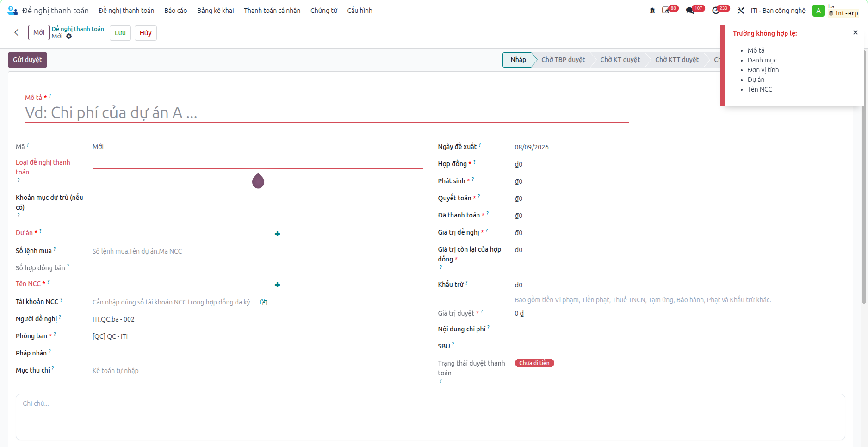Open the Loại đề nghị thanh toán dropdown field
Viewport: 868px width, 447px height.
pyautogui.click(x=258, y=163)
